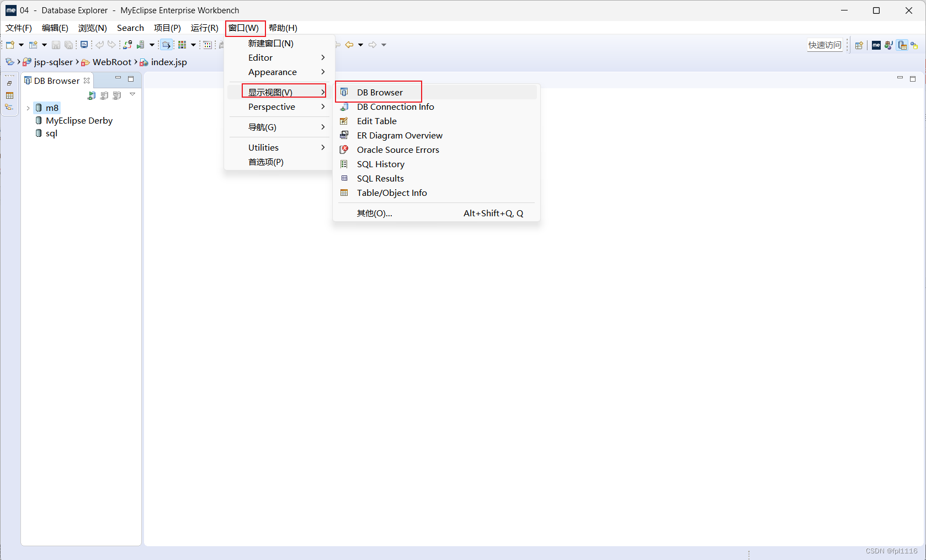Choose SQL History view
926x560 pixels.
tap(437, 164)
